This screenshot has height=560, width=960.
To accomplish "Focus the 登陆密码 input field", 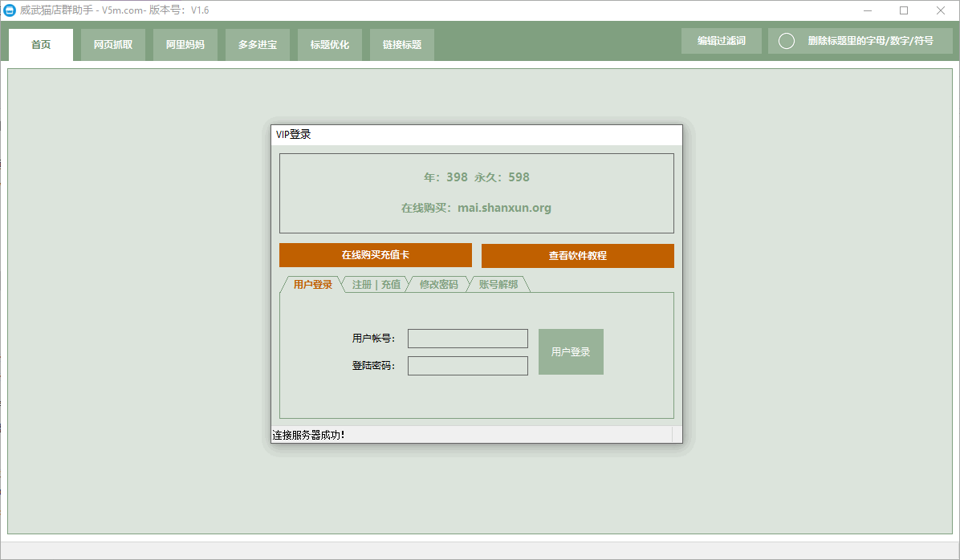I will tap(468, 366).
